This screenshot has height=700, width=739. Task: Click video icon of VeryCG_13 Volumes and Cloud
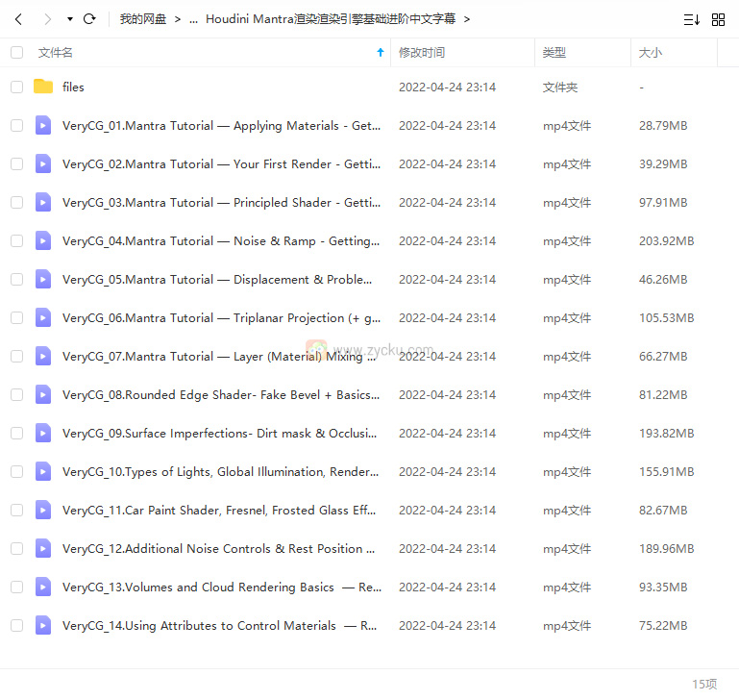(x=43, y=587)
